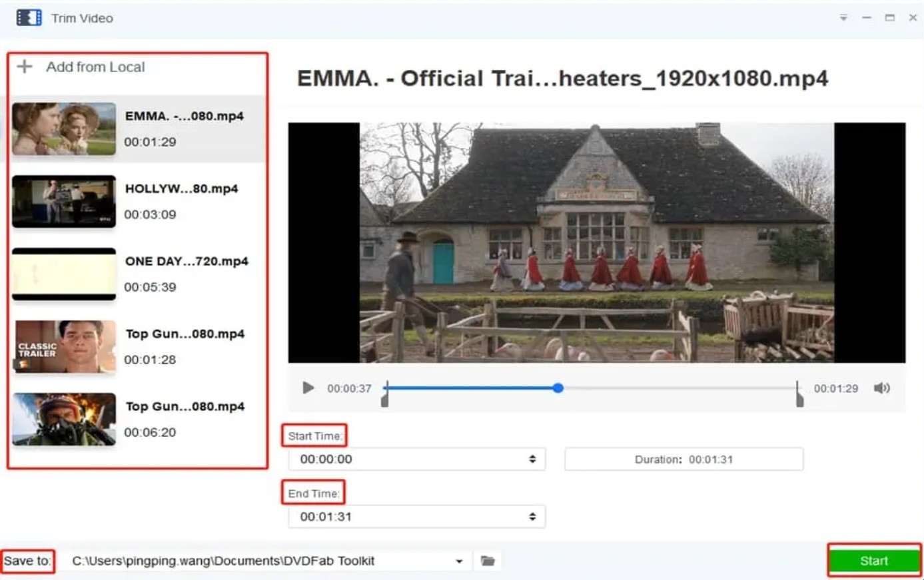The width and height of the screenshot is (924, 580).
Task: Click the current time 00:00:37 text
Action: pos(349,388)
